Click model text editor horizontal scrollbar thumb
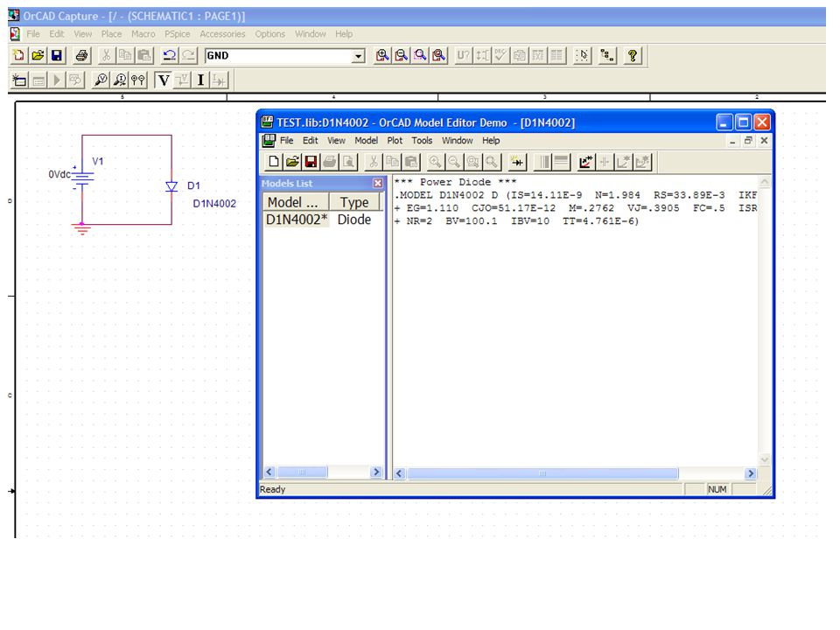 pyautogui.click(x=542, y=473)
